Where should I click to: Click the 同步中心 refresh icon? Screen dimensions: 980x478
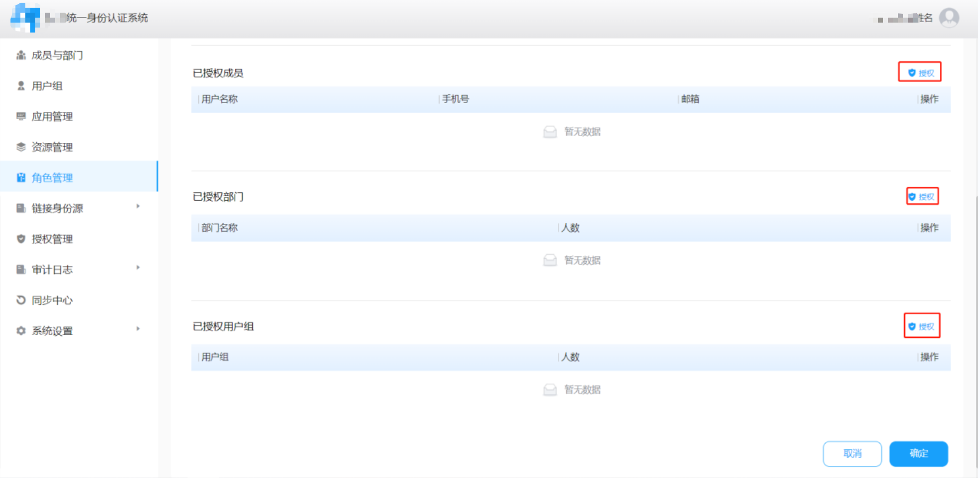(x=21, y=300)
